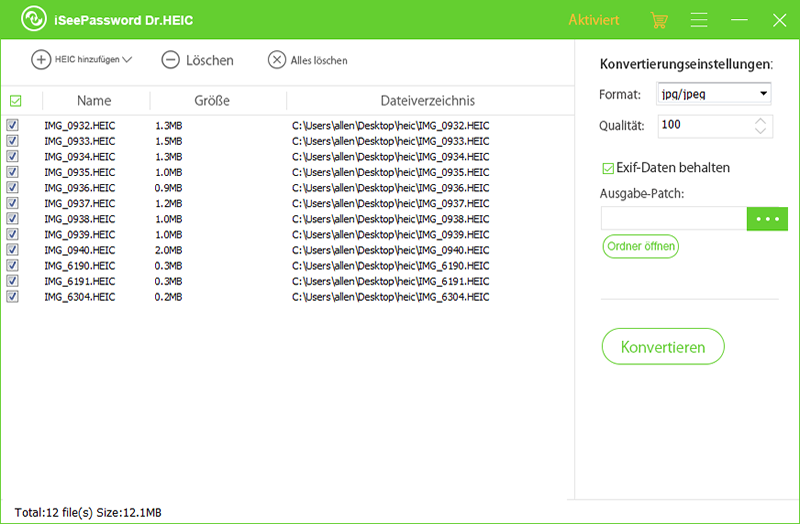
Task: Sort by the Dateiverzeichnis column header
Action: point(428,101)
